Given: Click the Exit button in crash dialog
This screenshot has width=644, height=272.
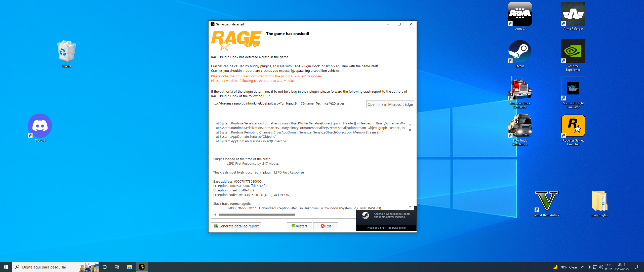Looking at the screenshot, I should (326, 226).
